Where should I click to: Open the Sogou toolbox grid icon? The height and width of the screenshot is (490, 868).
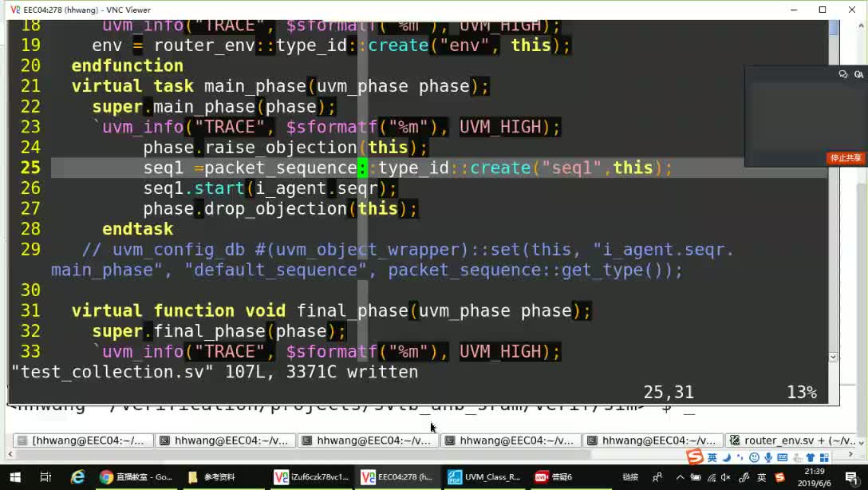pyautogui.click(x=824, y=457)
